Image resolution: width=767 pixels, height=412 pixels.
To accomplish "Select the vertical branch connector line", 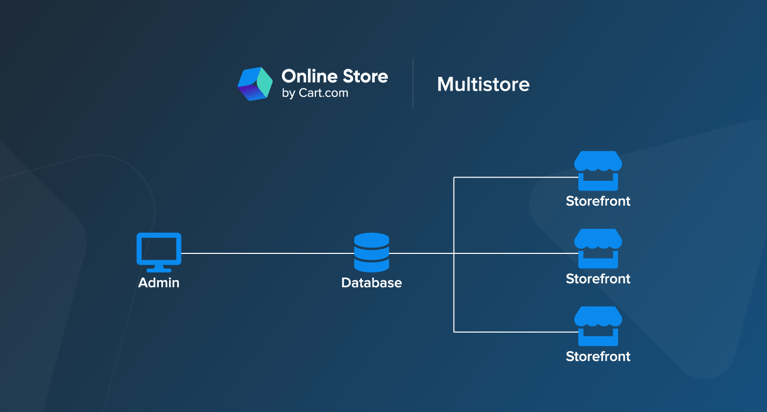I will [454, 215].
